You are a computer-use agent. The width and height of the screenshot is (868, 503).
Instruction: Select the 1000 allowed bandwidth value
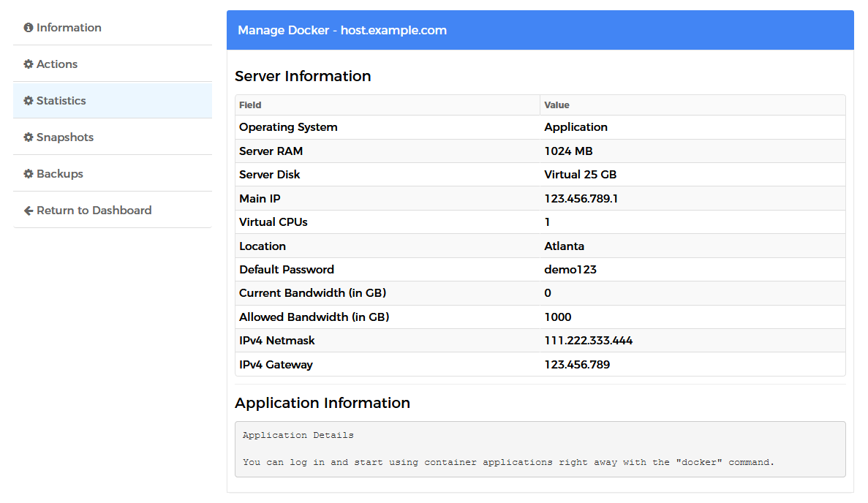(x=557, y=317)
